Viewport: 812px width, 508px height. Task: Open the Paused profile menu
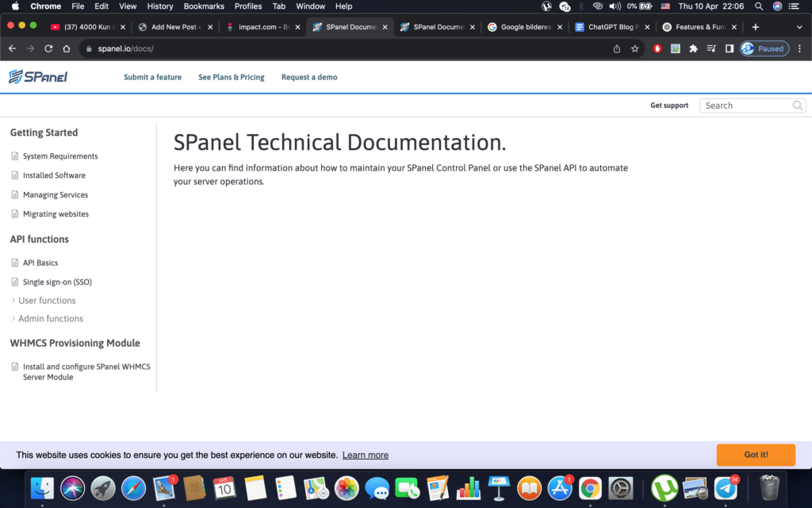coord(764,48)
